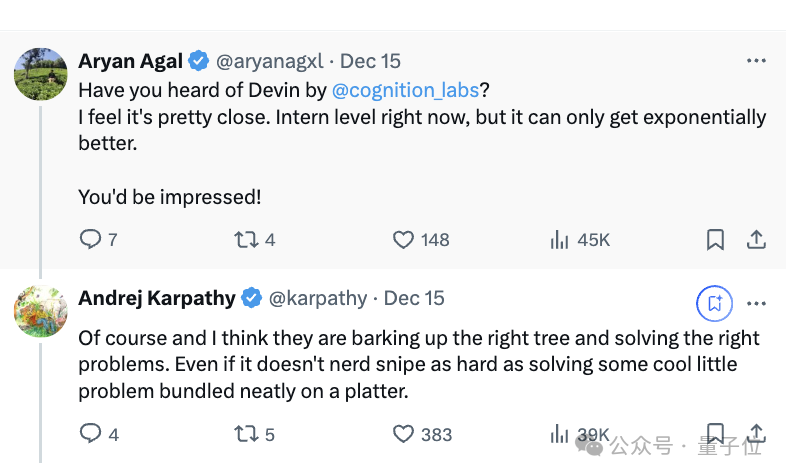The height and width of the screenshot is (476, 786).
Task: Retweet Aryan Agal's Devin tweet
Action: click(245, 240)
